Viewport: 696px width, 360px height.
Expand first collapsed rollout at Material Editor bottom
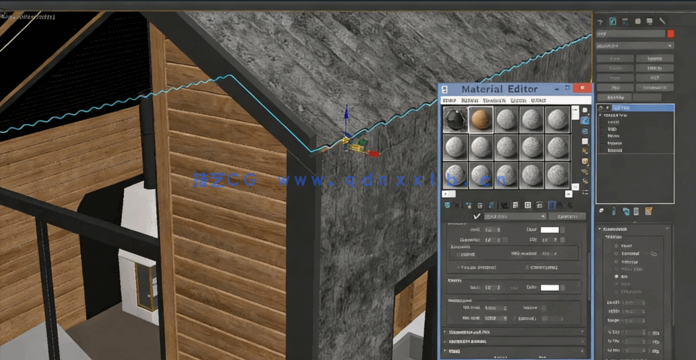point(515,332)
